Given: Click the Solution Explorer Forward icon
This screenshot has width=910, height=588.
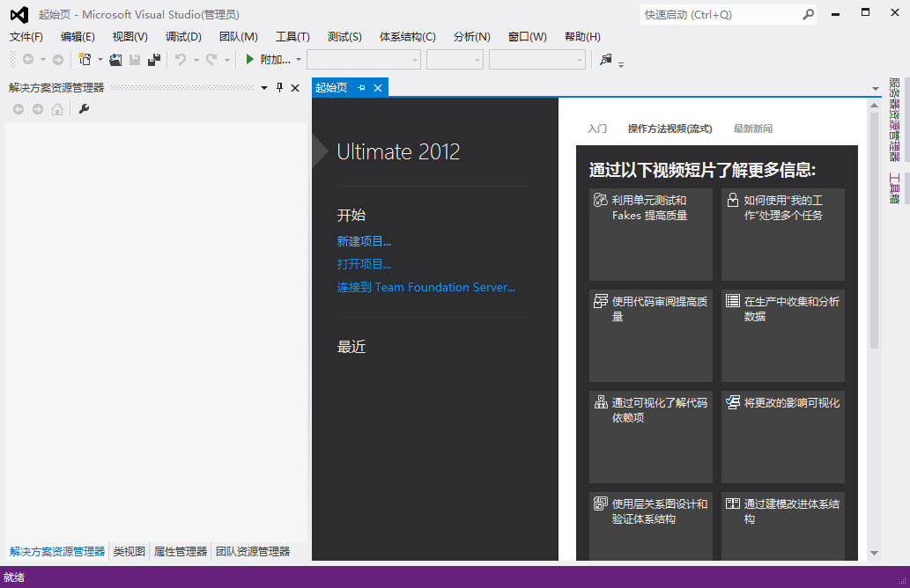Looking at the screenshot, I should (x=38, y=109).
